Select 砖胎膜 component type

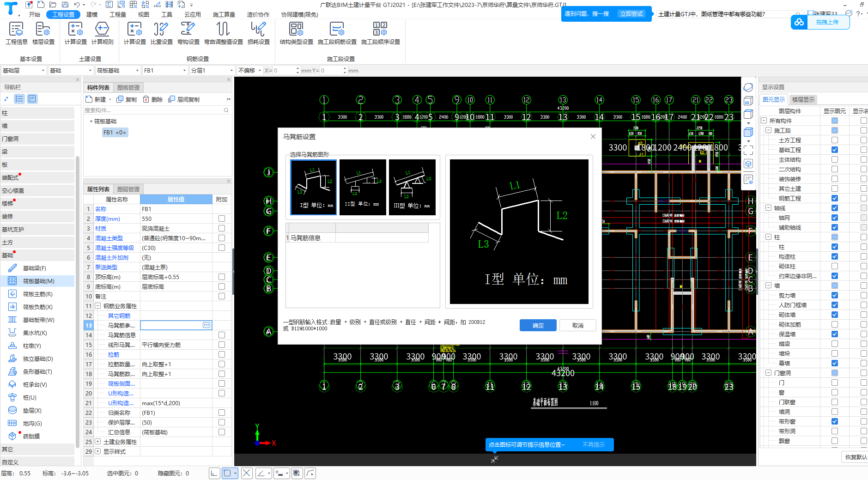(x=31, y=436)
